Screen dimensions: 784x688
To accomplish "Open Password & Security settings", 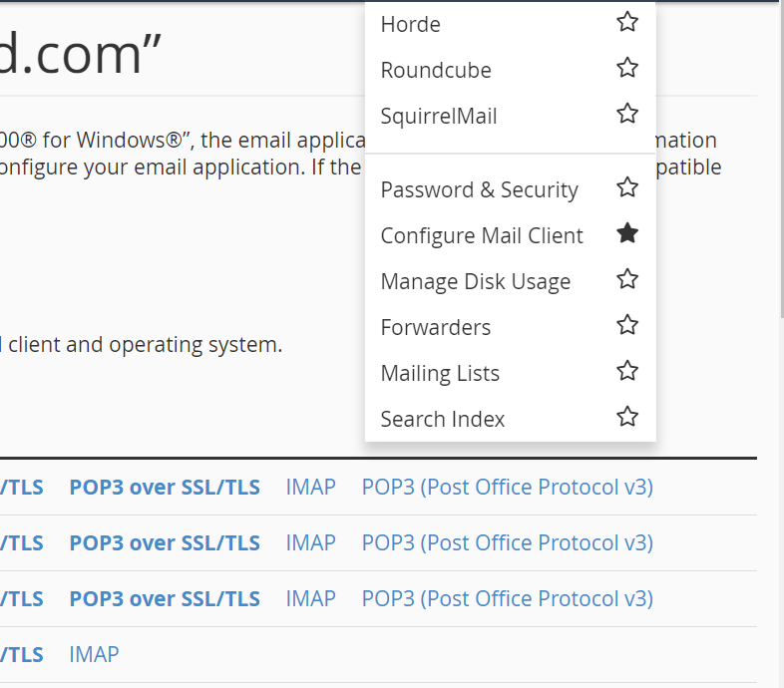I will (479, 189).
